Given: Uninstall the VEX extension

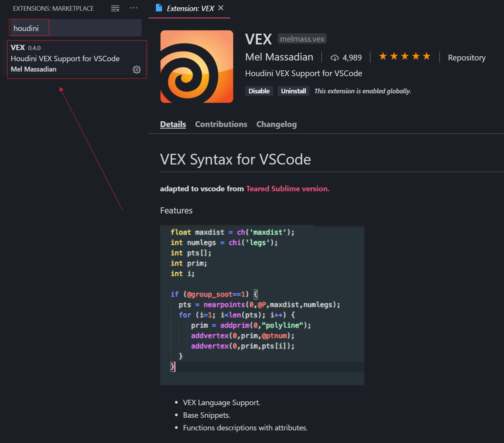Looking at the screenshot, I should (x=293, y=91).
